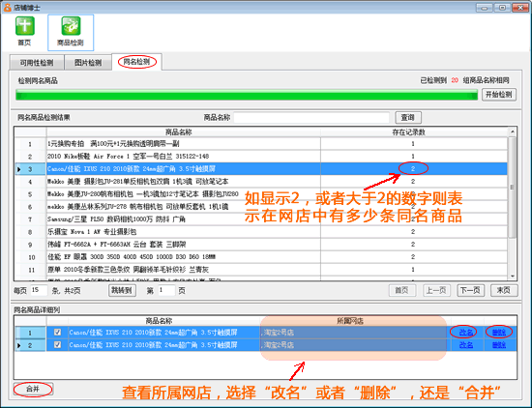532x408 pixels.
Task: Close the 店铺博士 window
Action: (520, 8)
